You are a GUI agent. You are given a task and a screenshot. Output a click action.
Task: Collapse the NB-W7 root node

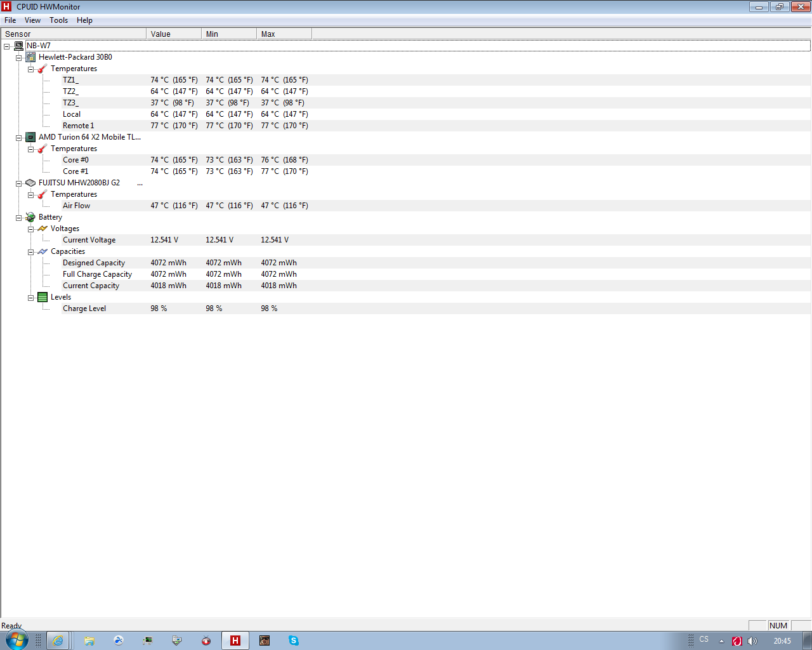(x=7, y=46)
